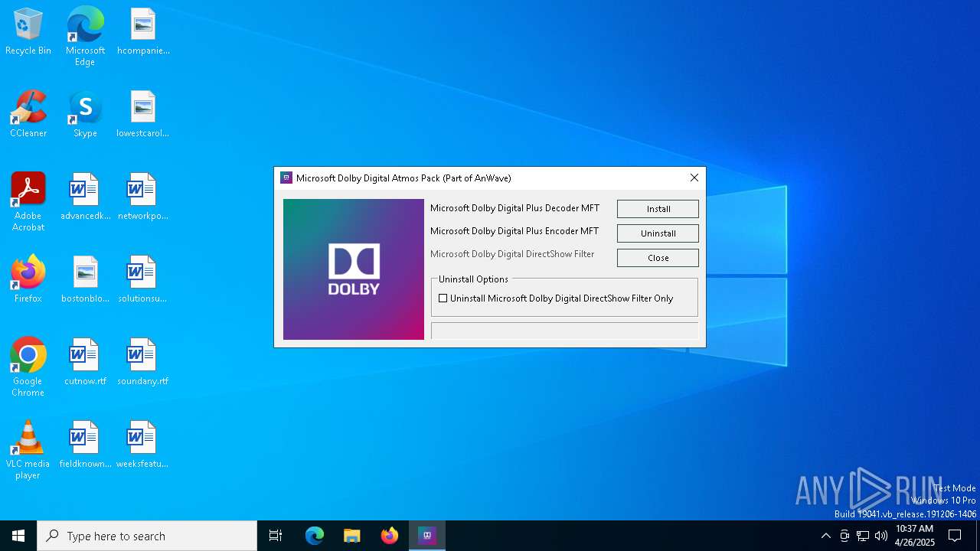980x551 pixels.
Task: Close the Dolby Atmos Pack window
Action: 694,178
